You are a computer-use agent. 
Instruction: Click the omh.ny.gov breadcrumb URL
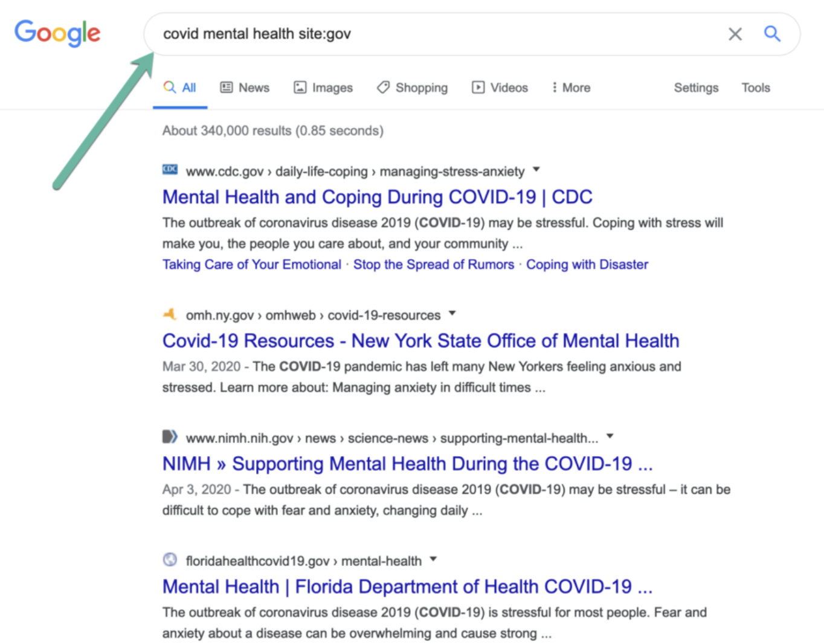tap(313, 315)
